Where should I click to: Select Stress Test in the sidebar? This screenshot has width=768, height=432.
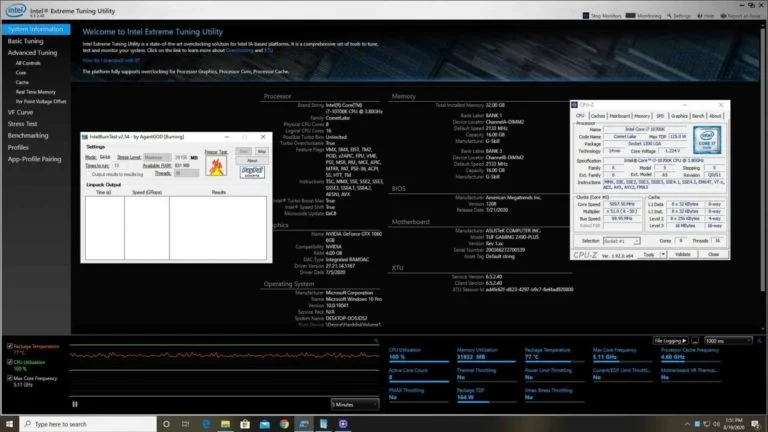click(23, 124)
